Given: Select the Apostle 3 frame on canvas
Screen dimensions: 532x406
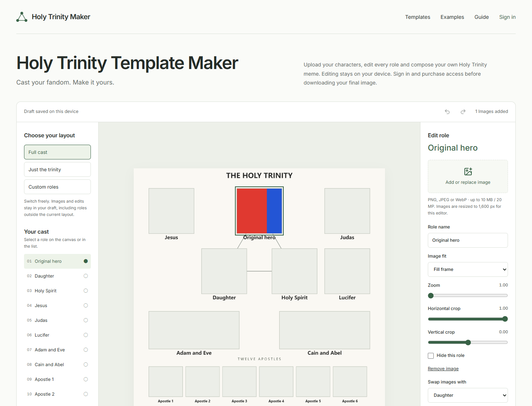Looking at the screenshot, I should (x=239, y=382).
